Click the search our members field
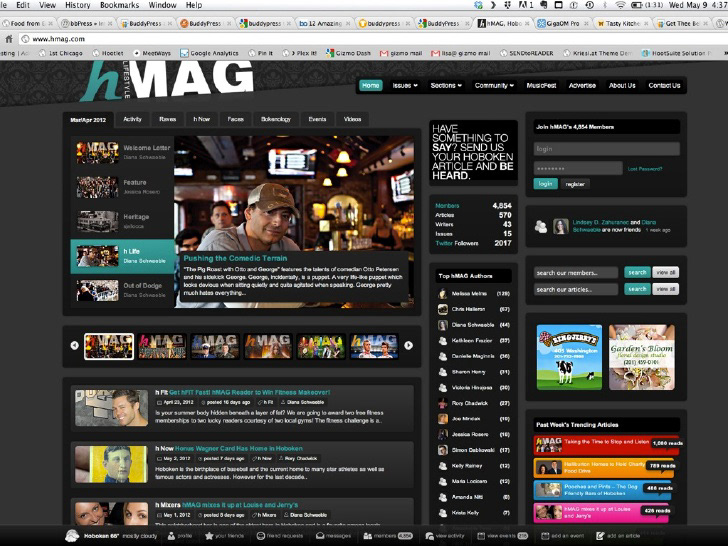The height and width of the screenshot is (546, 728). click(x=576, y=273)
